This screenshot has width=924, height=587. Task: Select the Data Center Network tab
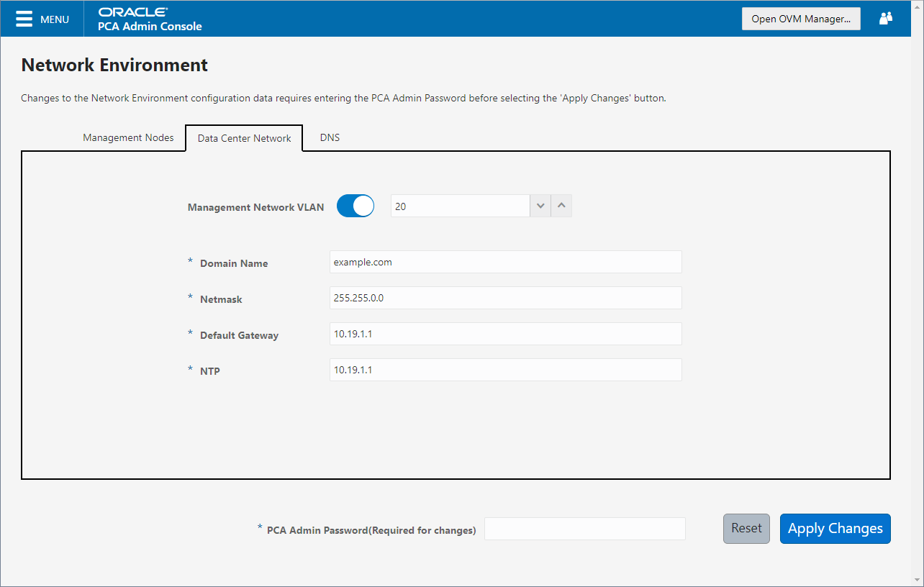[244, 137]
